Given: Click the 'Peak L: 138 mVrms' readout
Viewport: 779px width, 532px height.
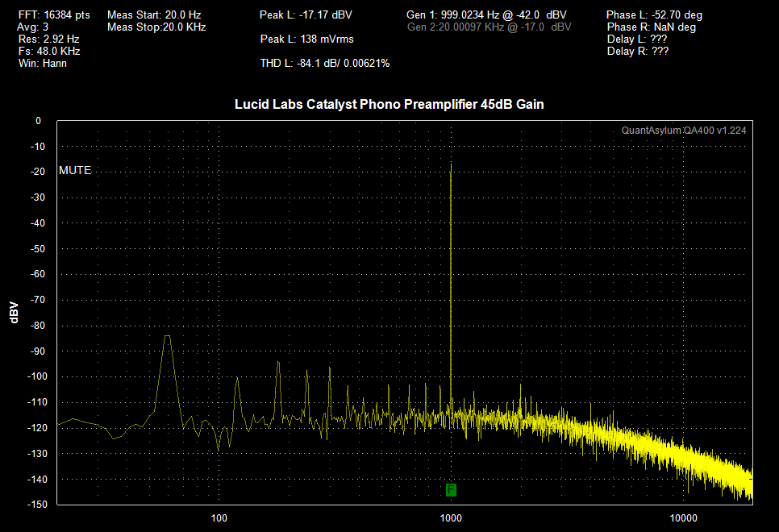Looking at the screenshot, I should 307,39.
